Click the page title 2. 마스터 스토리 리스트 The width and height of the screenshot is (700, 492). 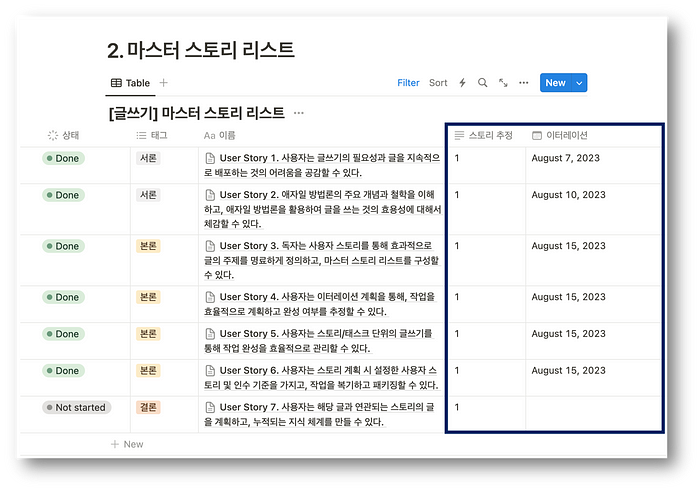(200, 50)
